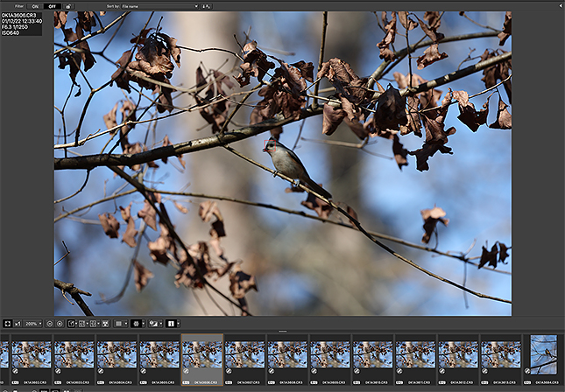Click the filmstrip panel divider handle
The image size is (565, 392).
tap(282, 331)
